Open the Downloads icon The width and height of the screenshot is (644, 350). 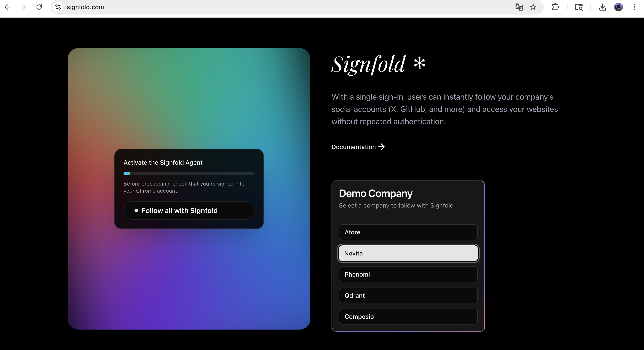point(602,7)
